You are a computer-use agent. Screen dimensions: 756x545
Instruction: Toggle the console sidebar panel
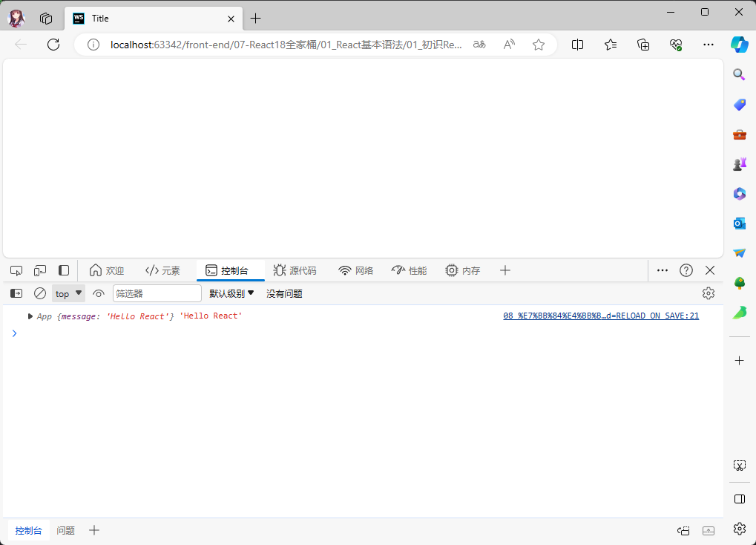point(16,293)
